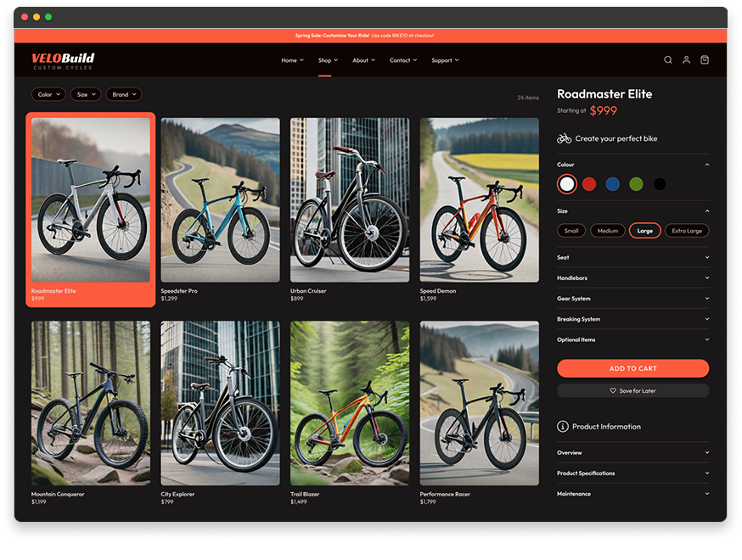Expand the Handlebars section

tap(632, 278)
